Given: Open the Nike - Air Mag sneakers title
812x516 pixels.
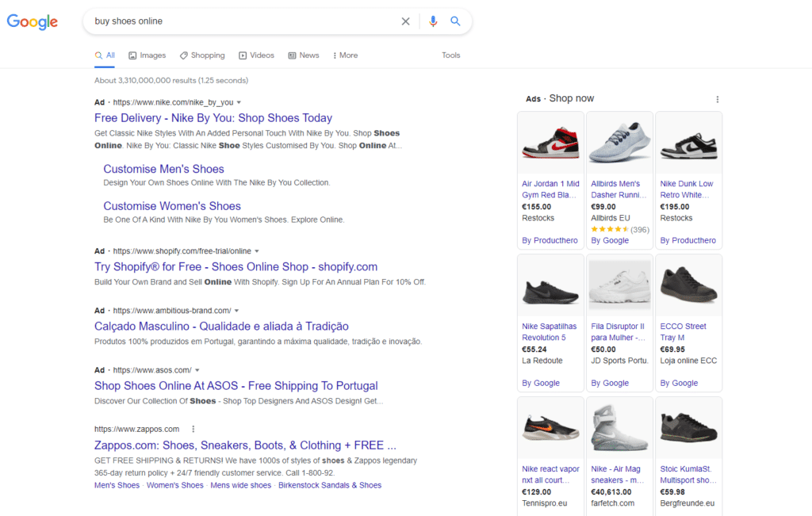Looking at the screenshot, I should coord(617,475).
